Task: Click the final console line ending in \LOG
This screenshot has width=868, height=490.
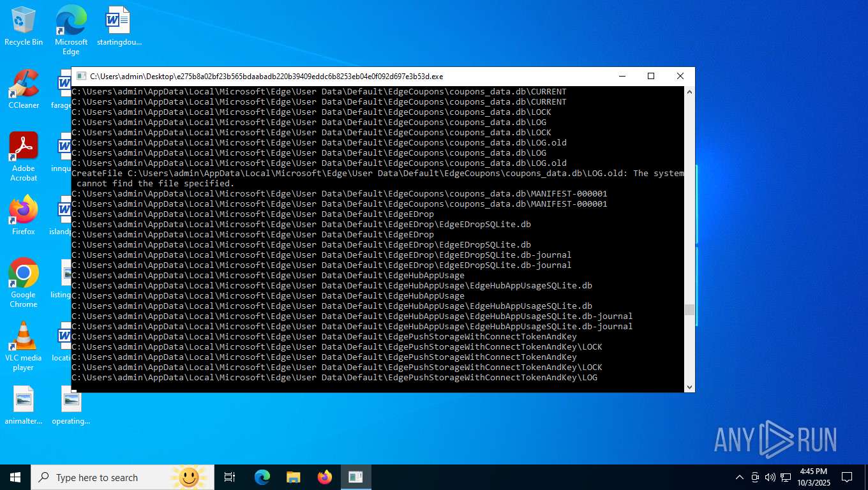Action: [334, 377]
